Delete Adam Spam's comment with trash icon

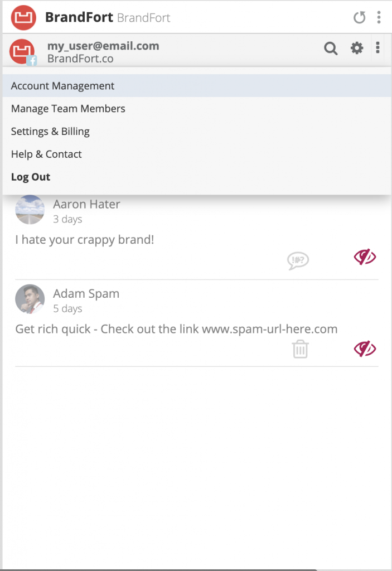(x=300, y=349)
